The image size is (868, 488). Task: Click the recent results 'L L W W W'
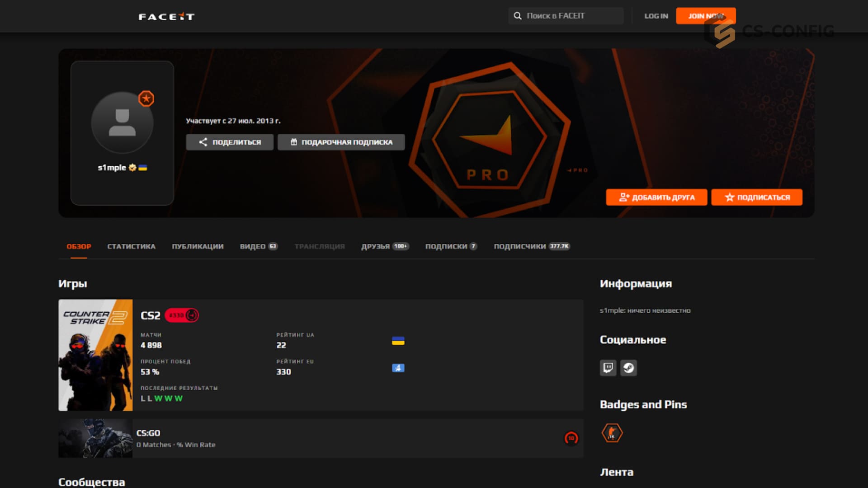[x=161, y=399]
